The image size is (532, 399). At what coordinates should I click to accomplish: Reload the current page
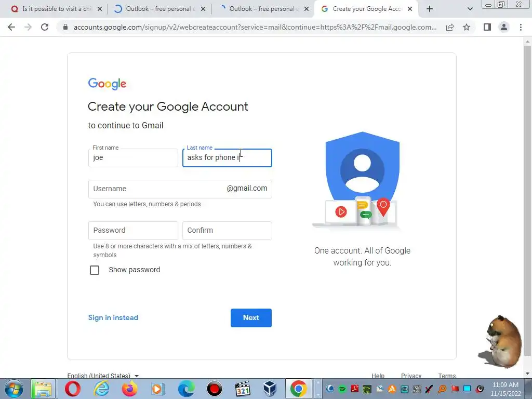[x=45, y=27]
